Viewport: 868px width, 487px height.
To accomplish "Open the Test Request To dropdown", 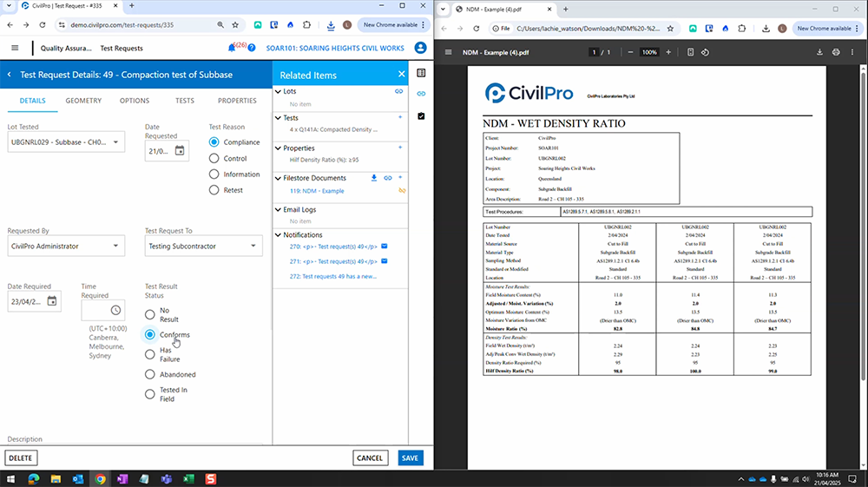I will (x=203, y=247).
